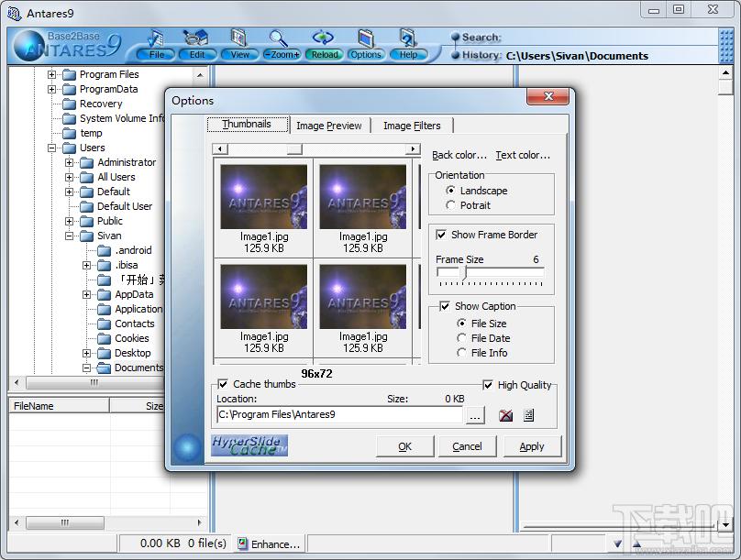
Task: Click right arrow of thumbnail size slider
Action: 413,149
